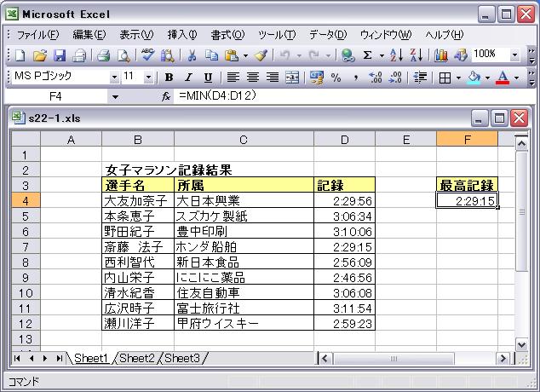Align text right

273,78
